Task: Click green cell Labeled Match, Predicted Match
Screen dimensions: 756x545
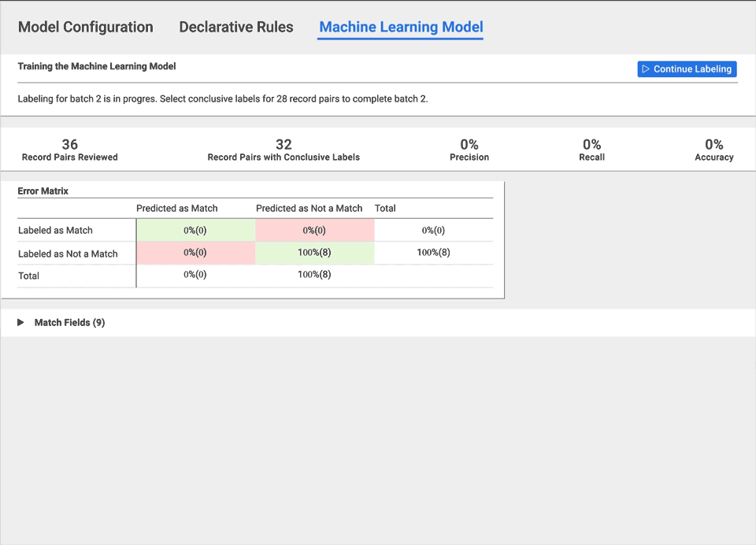Action: coord(195,231)
